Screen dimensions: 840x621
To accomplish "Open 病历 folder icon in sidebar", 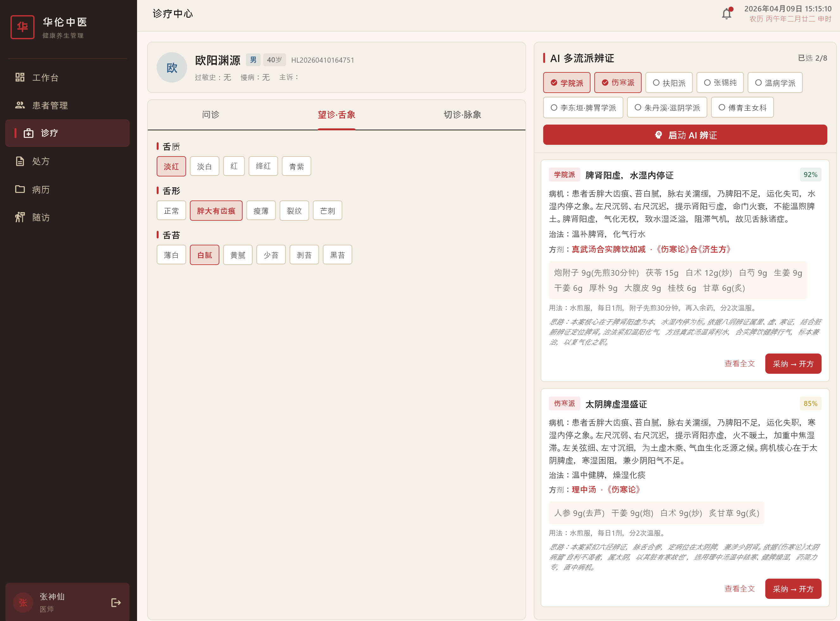I will pyautogui.click(x=20, y=189).
